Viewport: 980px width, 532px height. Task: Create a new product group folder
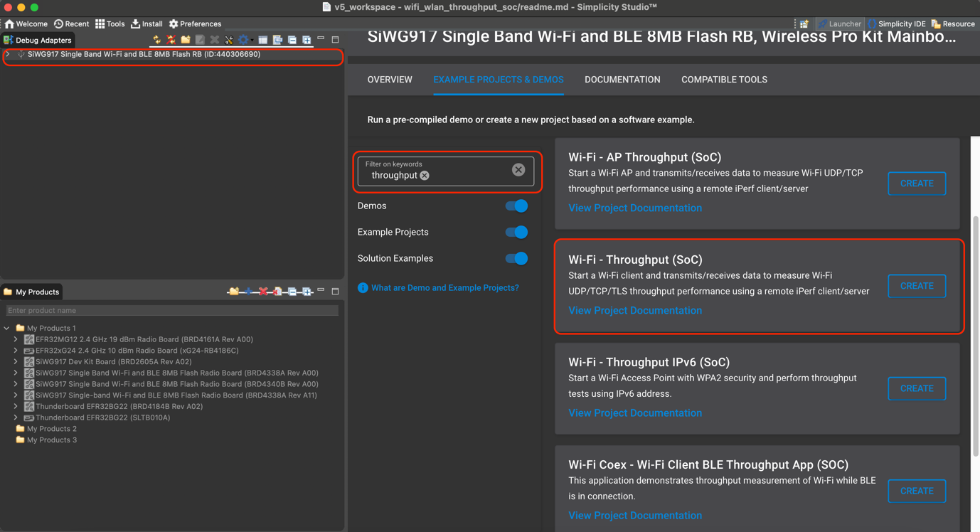click(x=233, y=291)
